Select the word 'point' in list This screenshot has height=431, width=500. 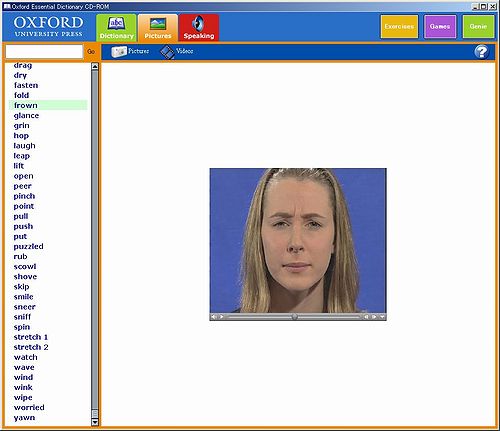pyautogui.click(x=24, y=206)
